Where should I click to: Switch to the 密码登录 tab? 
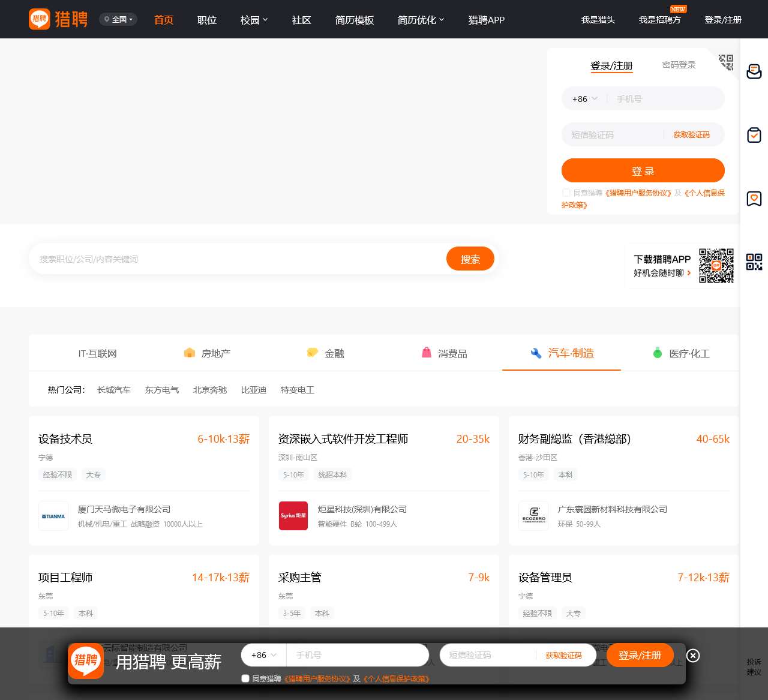[679, 65]
